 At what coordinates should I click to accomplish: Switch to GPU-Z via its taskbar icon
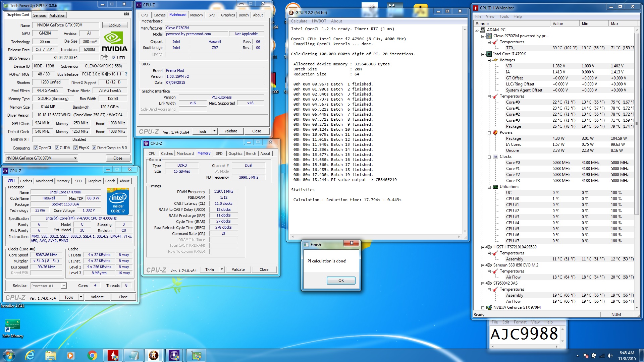196,355
